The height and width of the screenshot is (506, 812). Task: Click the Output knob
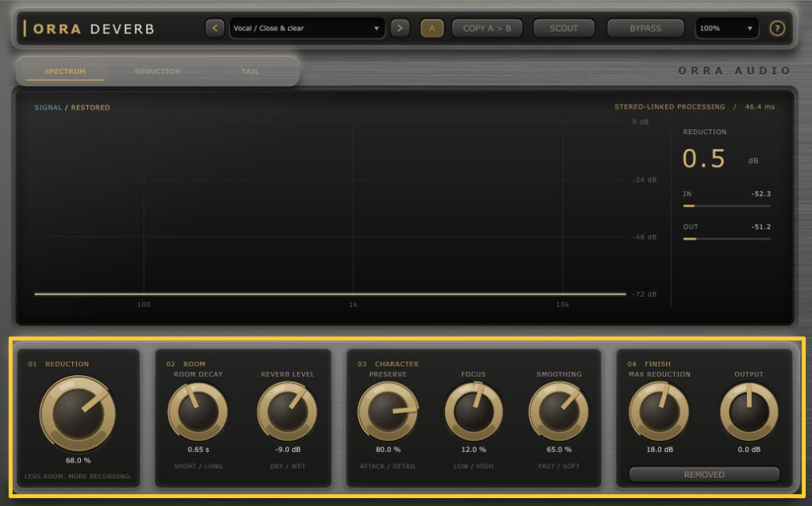pos(749,412)
